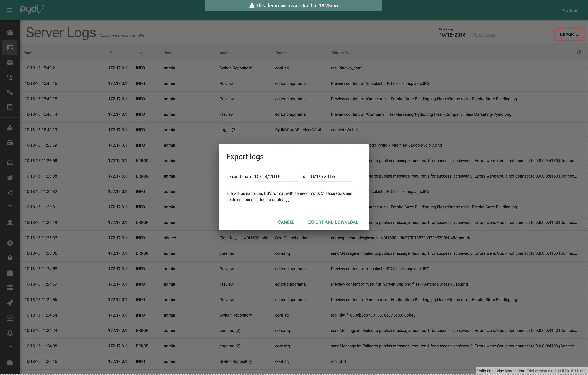Open the user silhouette icon in sidebar
The height and width of the screenshot is (375, 588).
(x=10, y=128)
